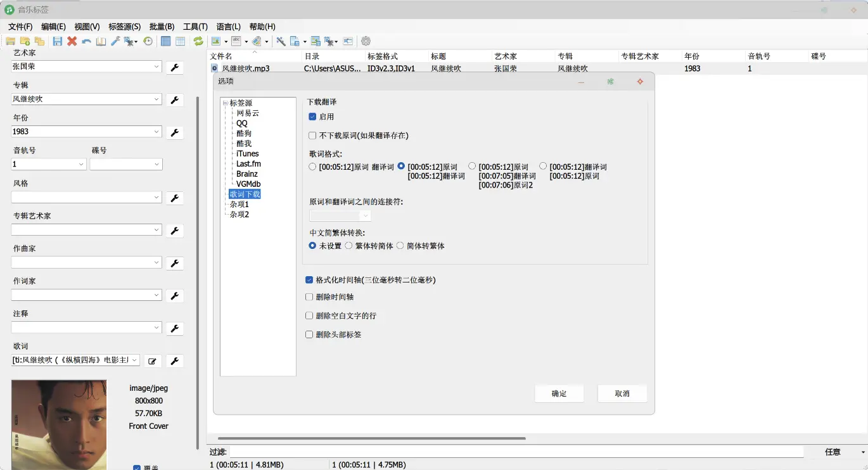
Task: Click the add folder (green plus) icon
Action: (x=25, y=41)
